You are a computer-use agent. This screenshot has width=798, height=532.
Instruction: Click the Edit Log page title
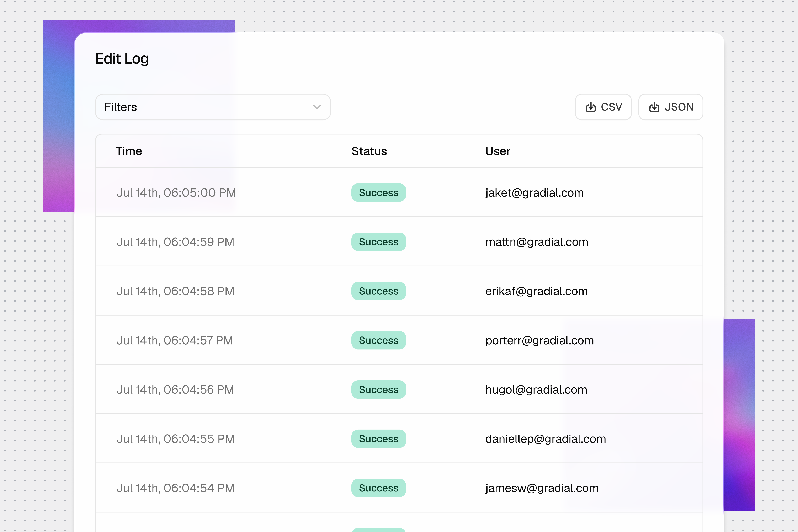122,59
